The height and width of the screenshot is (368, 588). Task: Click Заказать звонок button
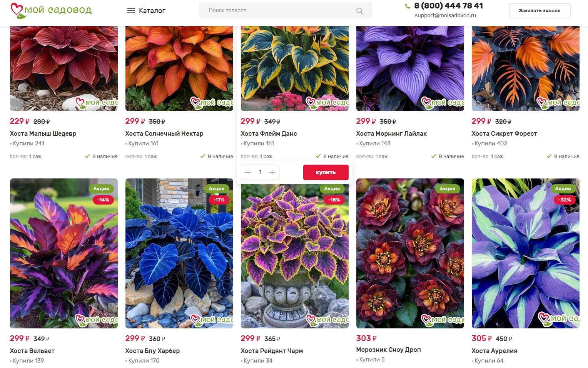[x=540, y=11]
